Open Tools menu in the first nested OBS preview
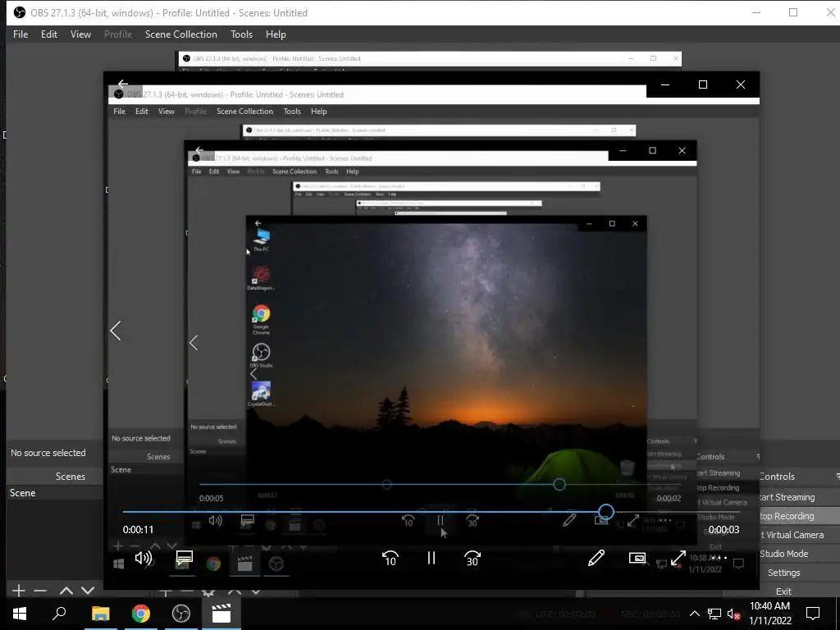Viewport: 840px width, 630px height. (292, 112)
